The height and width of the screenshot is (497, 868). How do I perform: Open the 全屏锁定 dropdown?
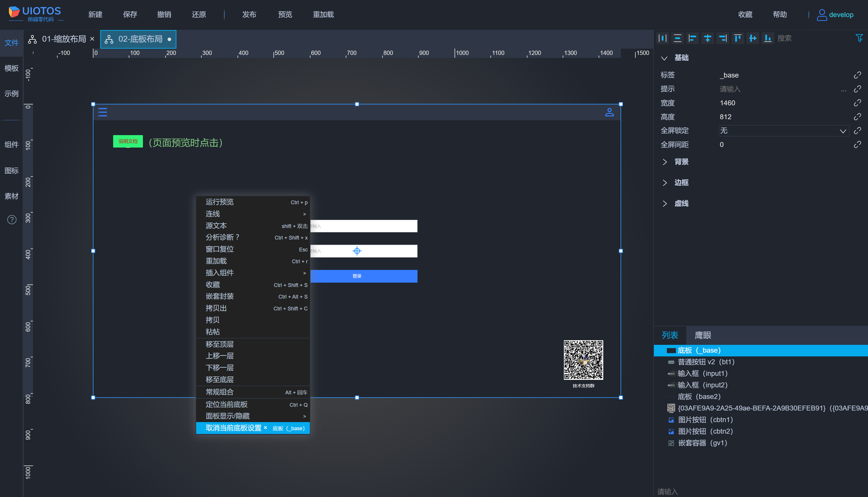pyautogui.click(x=783, y=131)
